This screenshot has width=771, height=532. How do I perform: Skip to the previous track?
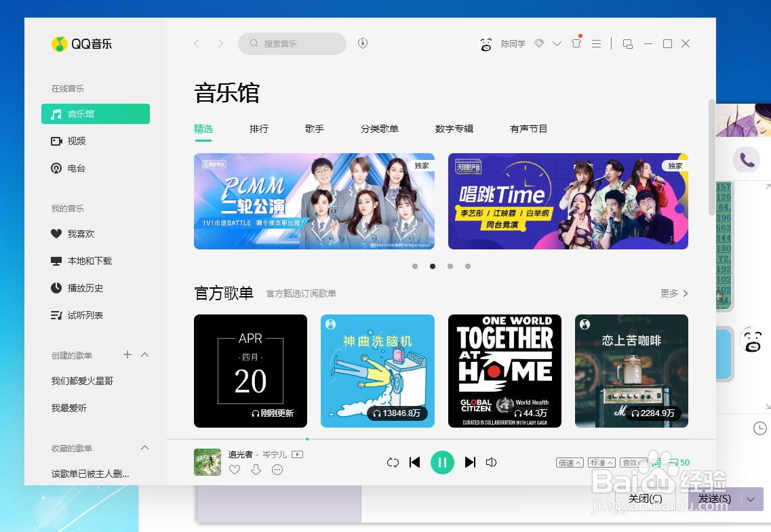[x=415, y=462]
